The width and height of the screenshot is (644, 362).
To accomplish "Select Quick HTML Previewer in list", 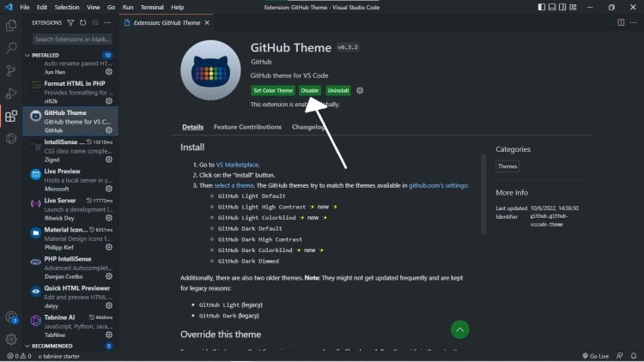I will click(x=70, y=297).
